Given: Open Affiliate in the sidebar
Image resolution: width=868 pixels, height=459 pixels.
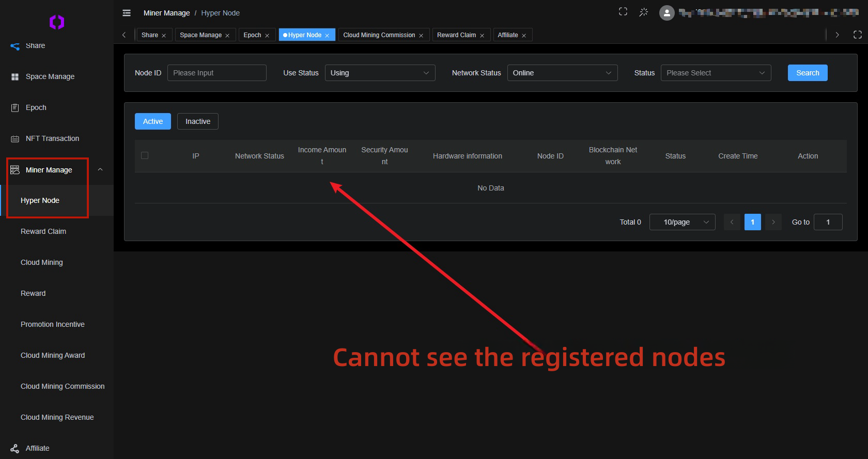Looking at the screenshot, I should 38,448.
